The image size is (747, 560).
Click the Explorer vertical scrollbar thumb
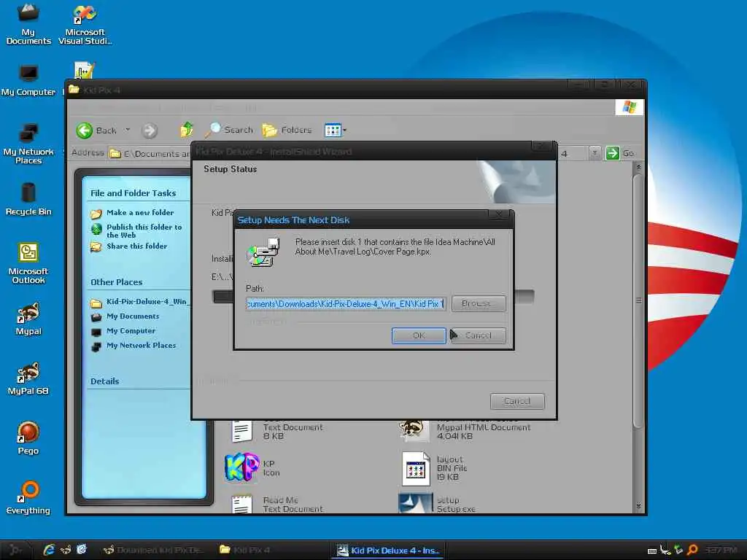[638, 301]
